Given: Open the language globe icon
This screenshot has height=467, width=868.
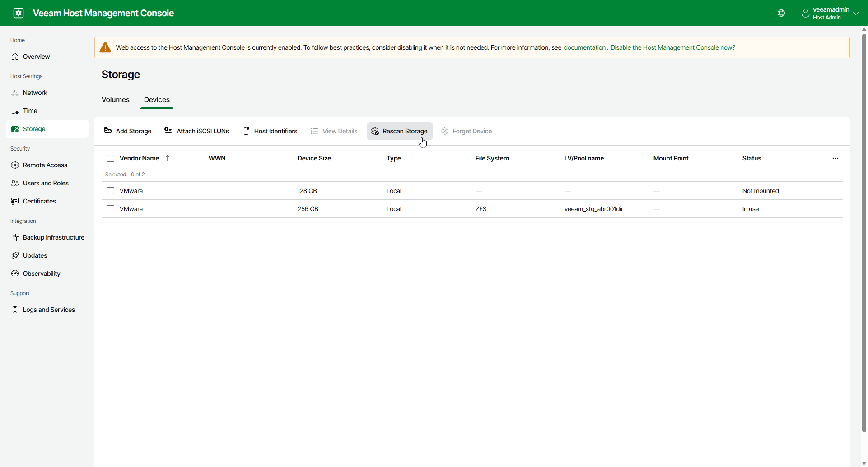Looking at the screenshot, I should (781, 13).
